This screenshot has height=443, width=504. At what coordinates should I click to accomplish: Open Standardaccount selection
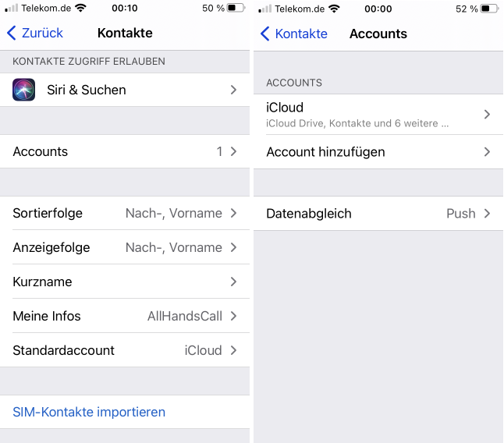coord(125,350)
